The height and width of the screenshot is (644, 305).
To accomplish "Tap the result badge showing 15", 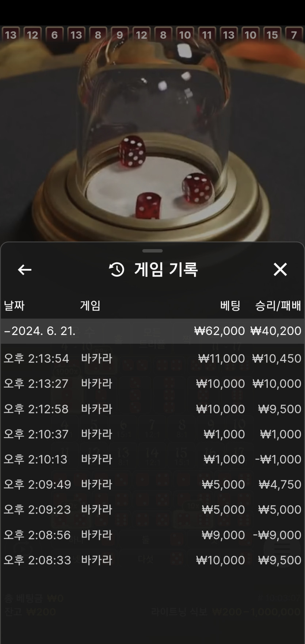I will [272, 35].
